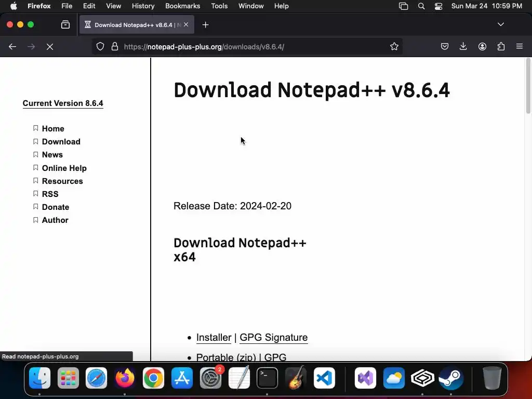Open the GPG Signature link beside Installer
Image resolution: width=532 pixels, height=399 pixels.
click(x=273, y=338)
